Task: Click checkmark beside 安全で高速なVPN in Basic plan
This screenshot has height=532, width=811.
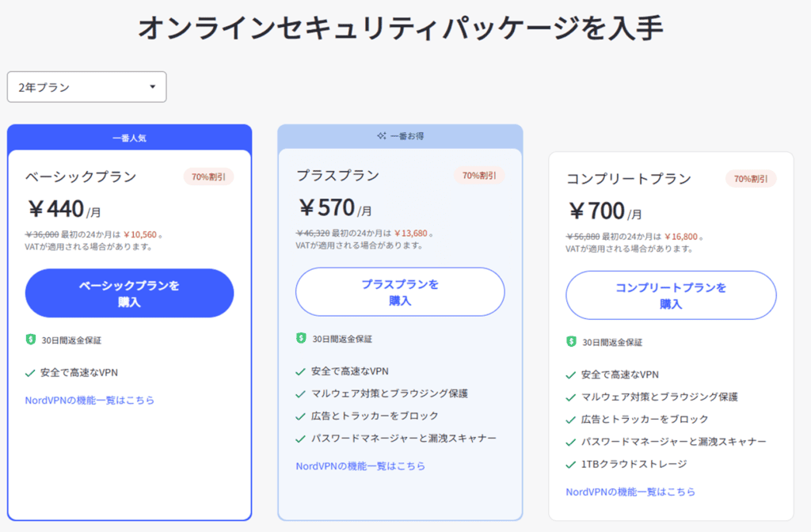Action: tap(30, 373)
